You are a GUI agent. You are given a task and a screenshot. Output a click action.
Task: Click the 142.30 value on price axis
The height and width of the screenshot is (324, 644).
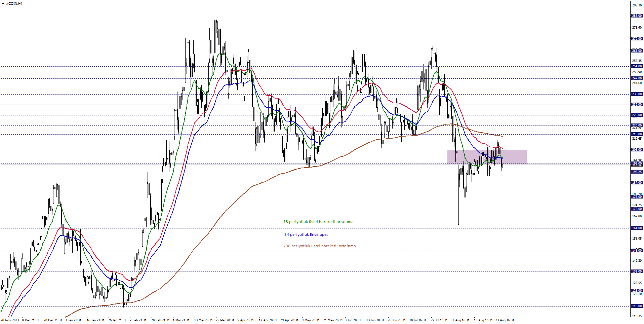637,261
